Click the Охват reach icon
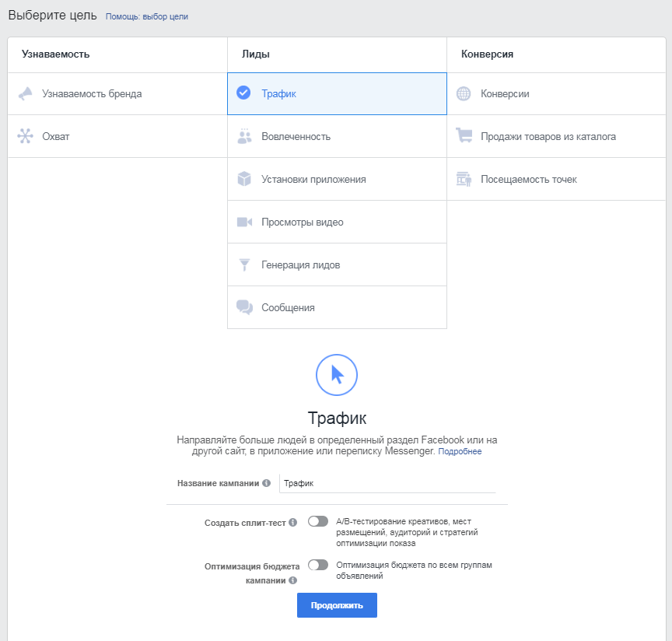This screenshot has height=641, width=672. pos(26,136)
